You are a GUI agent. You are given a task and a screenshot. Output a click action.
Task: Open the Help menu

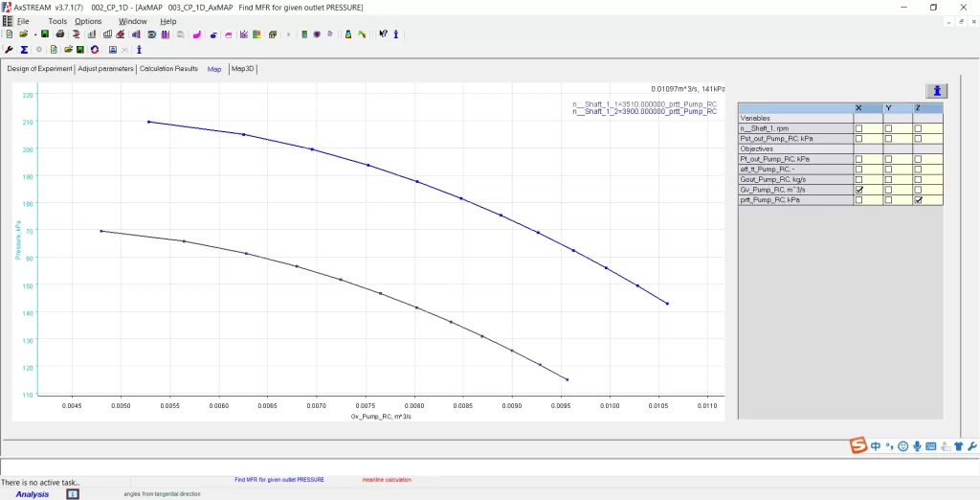(168, 21)
